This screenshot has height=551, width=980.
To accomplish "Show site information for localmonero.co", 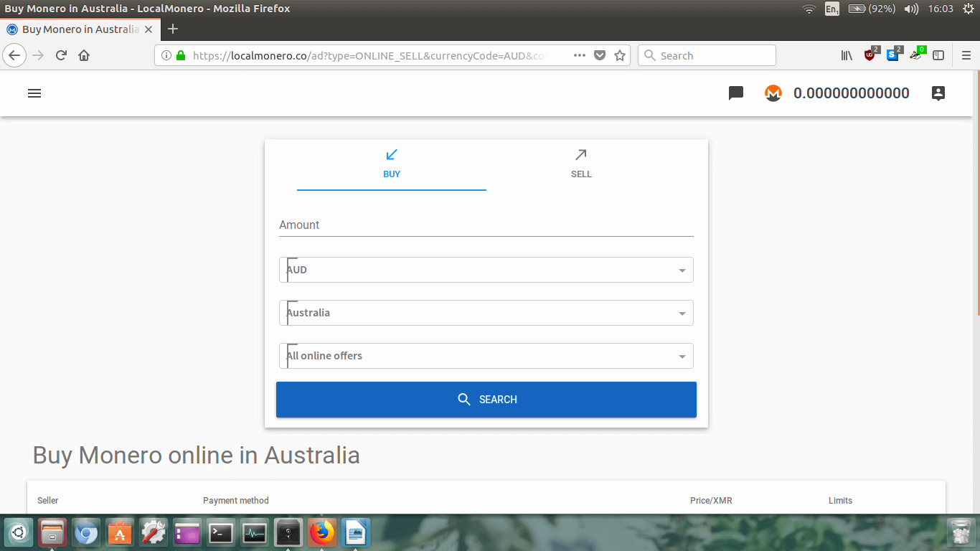I will click(166, 55).
